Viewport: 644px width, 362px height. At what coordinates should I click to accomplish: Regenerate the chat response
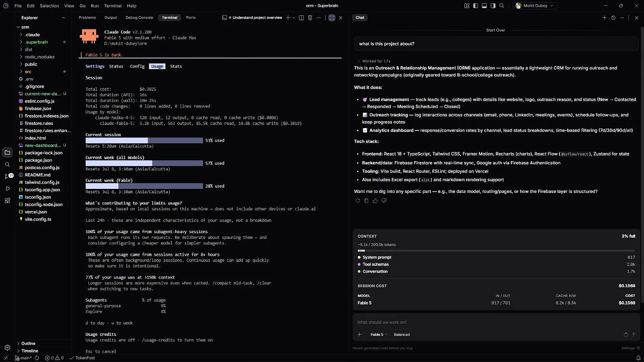click(357, 201)
